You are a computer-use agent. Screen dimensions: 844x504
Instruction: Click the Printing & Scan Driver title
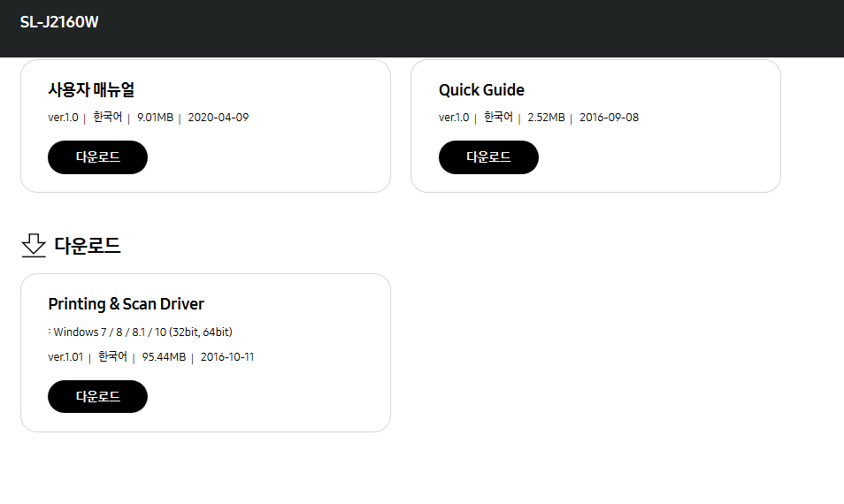pyautogui.click(x=126, y=304)
